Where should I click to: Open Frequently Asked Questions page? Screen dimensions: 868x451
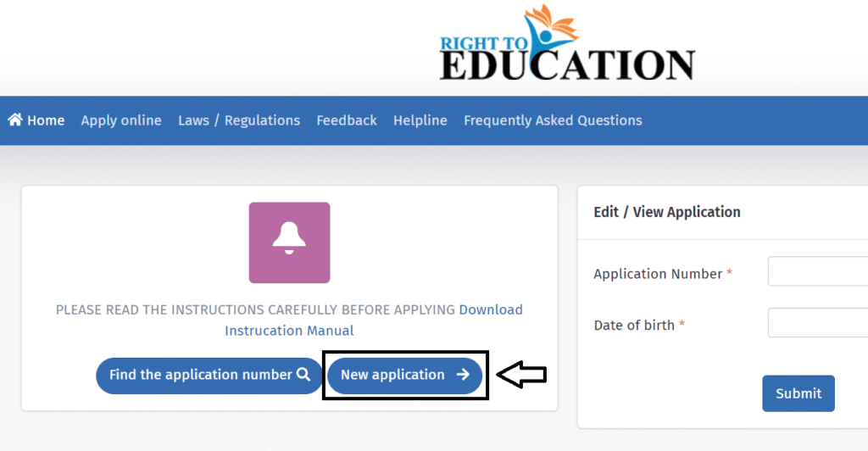point(553,120)
